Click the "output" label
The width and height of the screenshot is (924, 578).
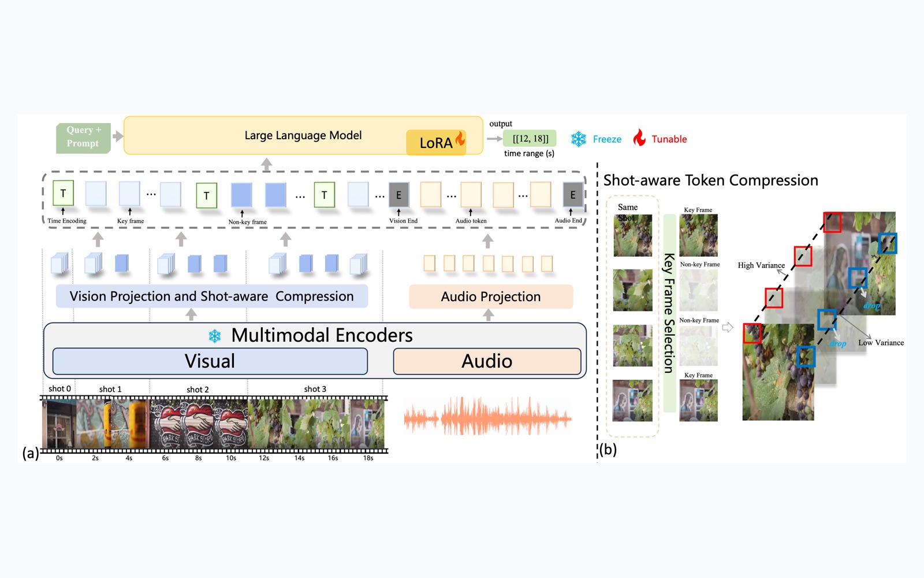501,124
